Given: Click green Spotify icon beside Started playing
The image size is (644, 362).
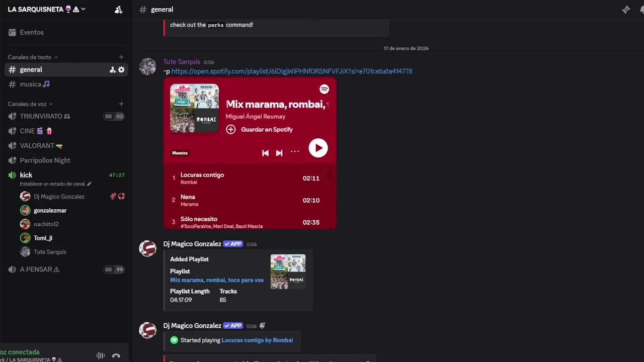Looking at the screenshot, I should (x=174, y=340).
